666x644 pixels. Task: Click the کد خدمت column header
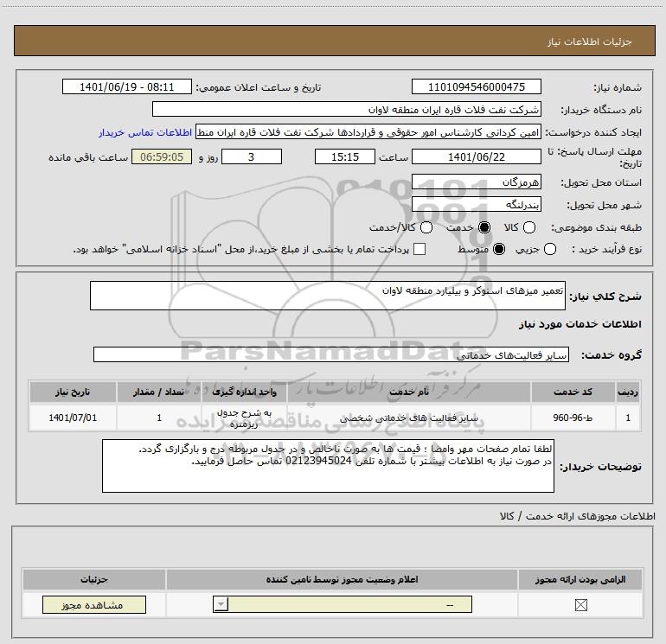573,392
